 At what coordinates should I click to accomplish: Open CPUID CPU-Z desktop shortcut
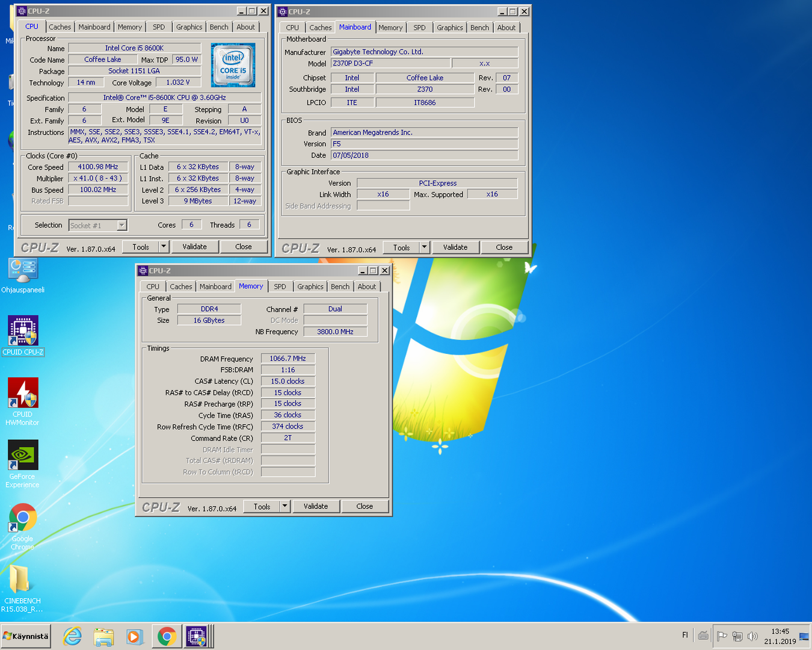23,336
